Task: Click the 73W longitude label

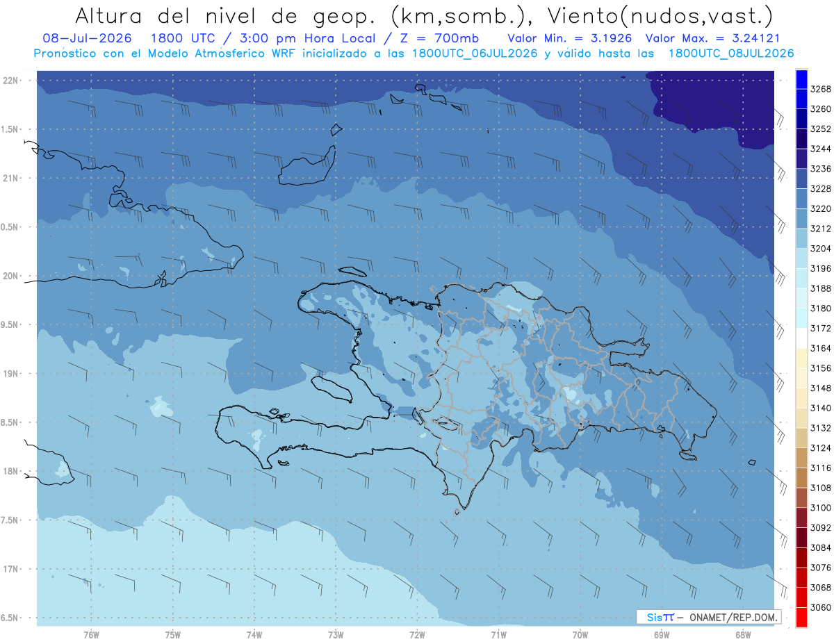Action: pos(336,634)
